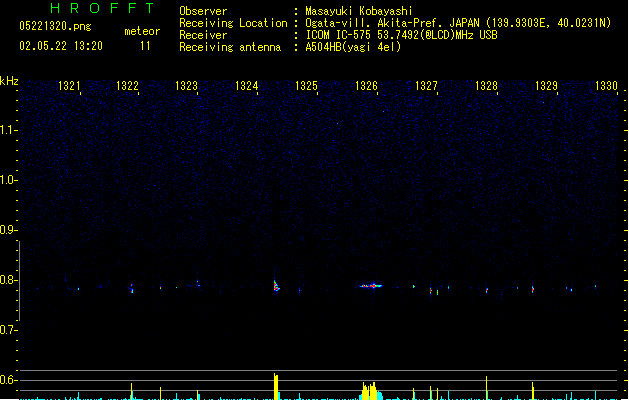The image size is (629, 400).
Task: Click the timestamp 02.05.22 13:20
Action: coord(61,46)
